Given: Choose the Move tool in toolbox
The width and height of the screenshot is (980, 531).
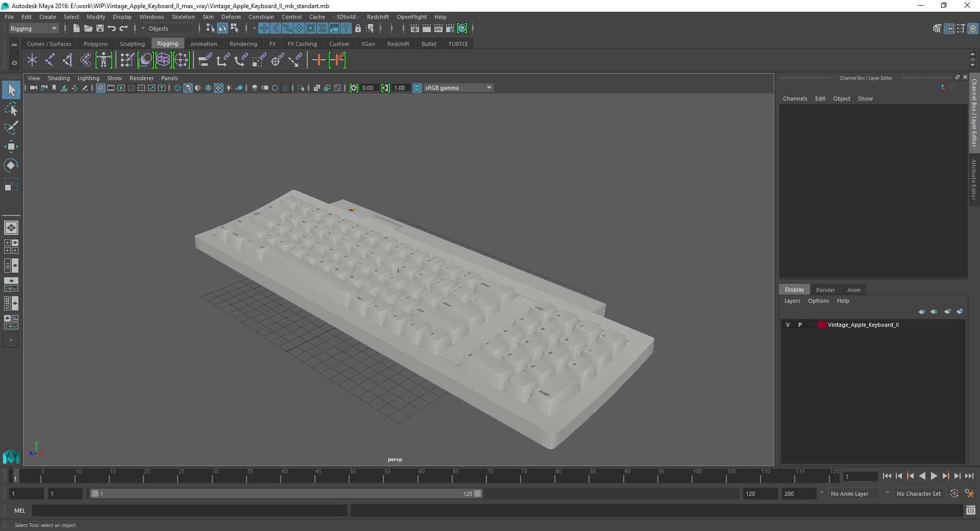Looking at the screenshot, I should click(11, 147).
